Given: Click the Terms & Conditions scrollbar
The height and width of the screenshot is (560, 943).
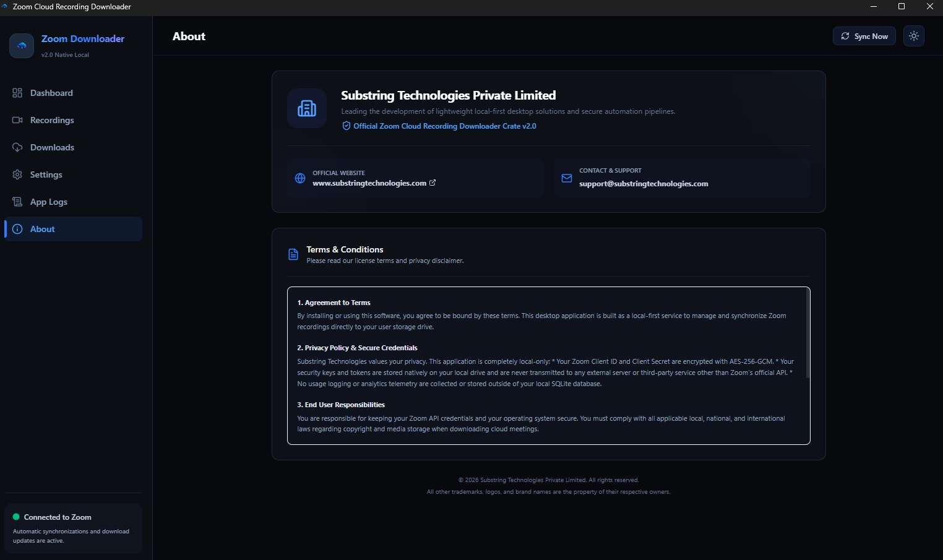Looking at the screenshot, I should coord(807,334).
